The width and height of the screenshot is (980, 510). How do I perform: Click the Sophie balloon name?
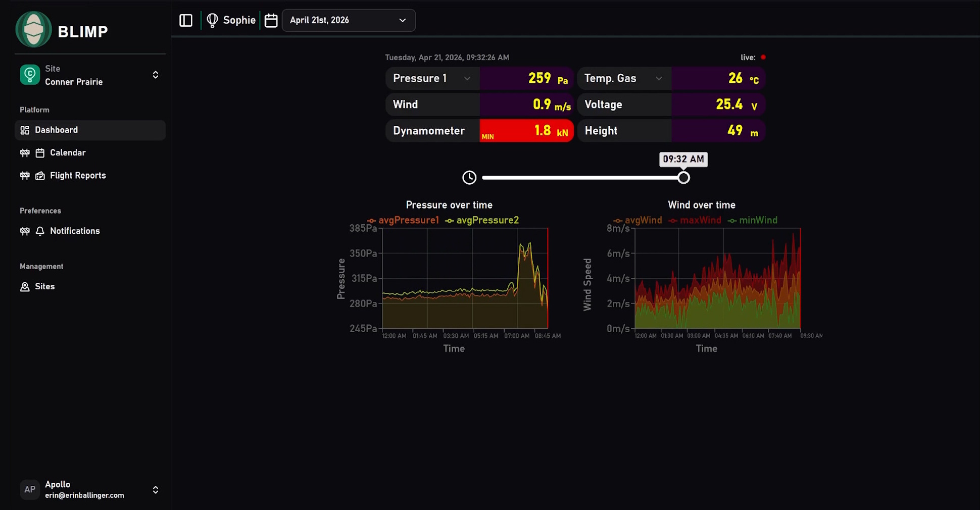239,20
